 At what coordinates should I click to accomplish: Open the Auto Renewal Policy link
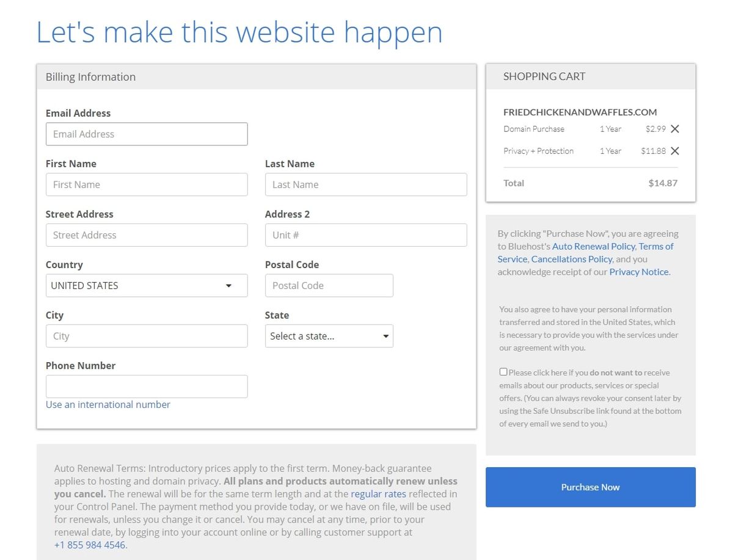pyautogui.click(x=592, y=246)
